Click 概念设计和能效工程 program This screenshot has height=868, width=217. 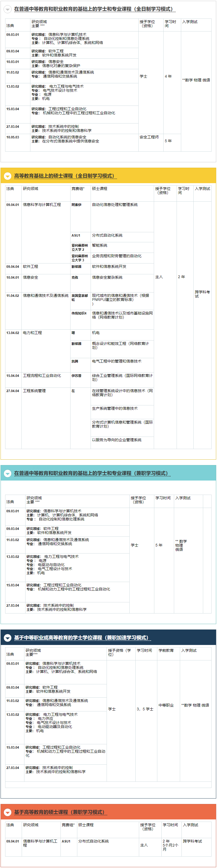pos(121,345)
